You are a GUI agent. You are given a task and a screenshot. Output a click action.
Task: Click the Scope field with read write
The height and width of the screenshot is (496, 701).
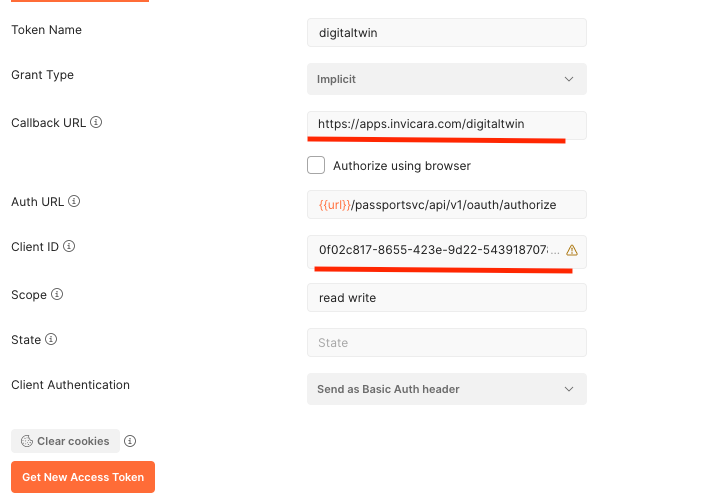click(446, 298)
